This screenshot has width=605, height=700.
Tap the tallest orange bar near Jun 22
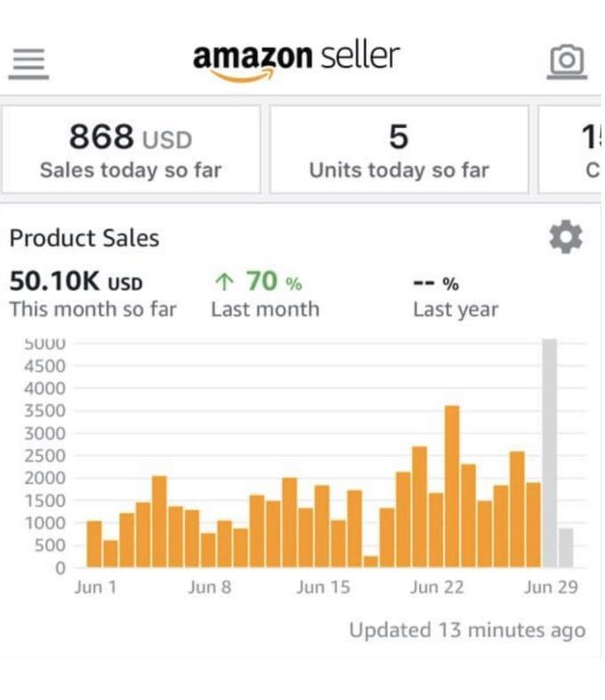click(452, 487)
